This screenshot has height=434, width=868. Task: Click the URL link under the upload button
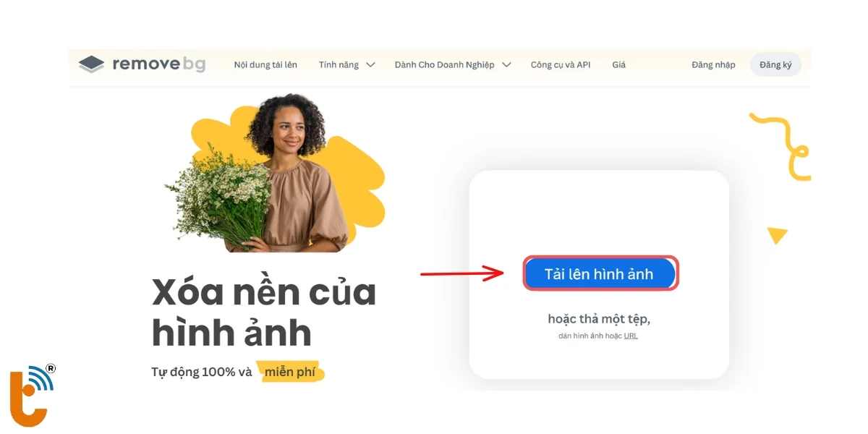pyautogui.click(x=631, y=336)
